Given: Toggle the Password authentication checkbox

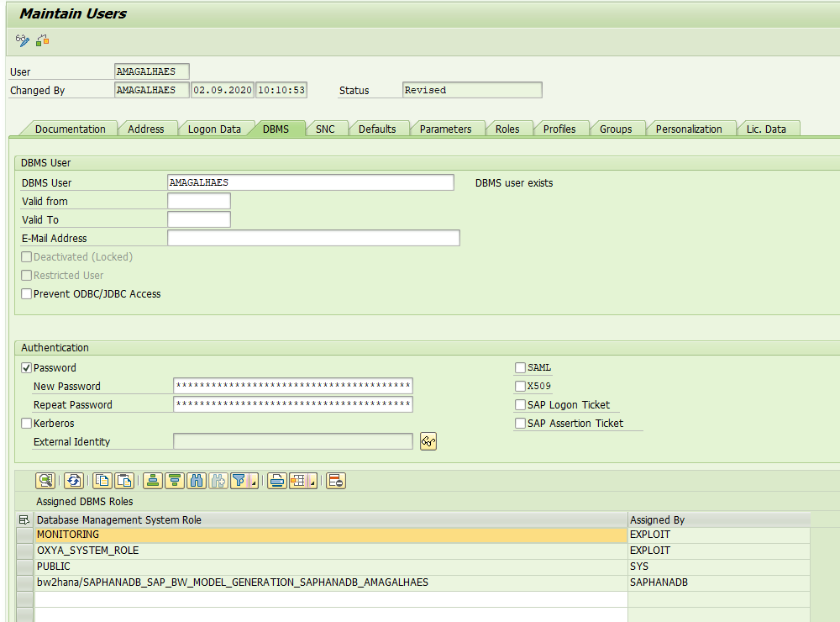Looking at the screenshot, I should [x=26, y=368].
